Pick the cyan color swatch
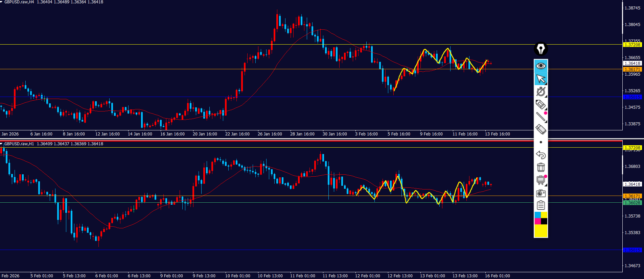The image size is (644, 279). coord(537,215)
